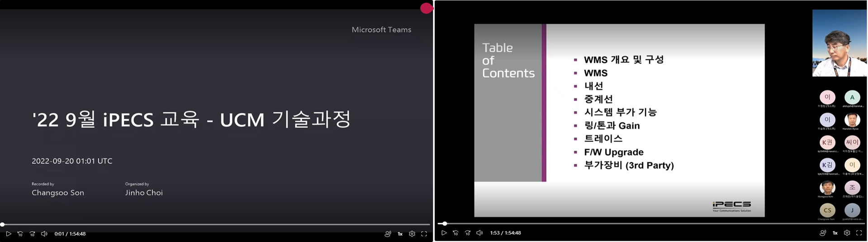Screen dimensions: 868x242
Task: Click the '씨이' participant avatar
Action: (x=852, y=142)
